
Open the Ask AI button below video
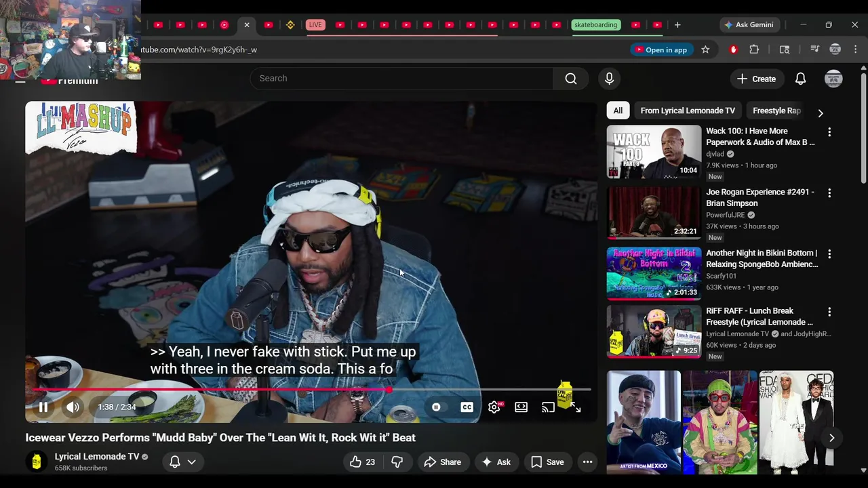[x=496, y=462]
